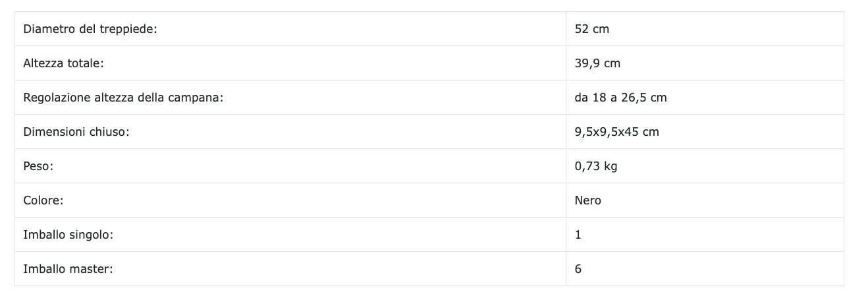Click the 'Colore' label
The image size is (868, 300).
pos(43,200)
